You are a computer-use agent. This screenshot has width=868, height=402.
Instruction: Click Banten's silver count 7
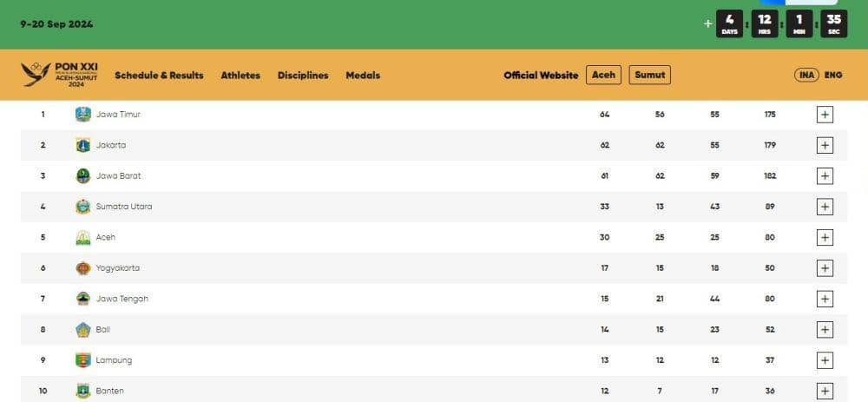point(660,391)
